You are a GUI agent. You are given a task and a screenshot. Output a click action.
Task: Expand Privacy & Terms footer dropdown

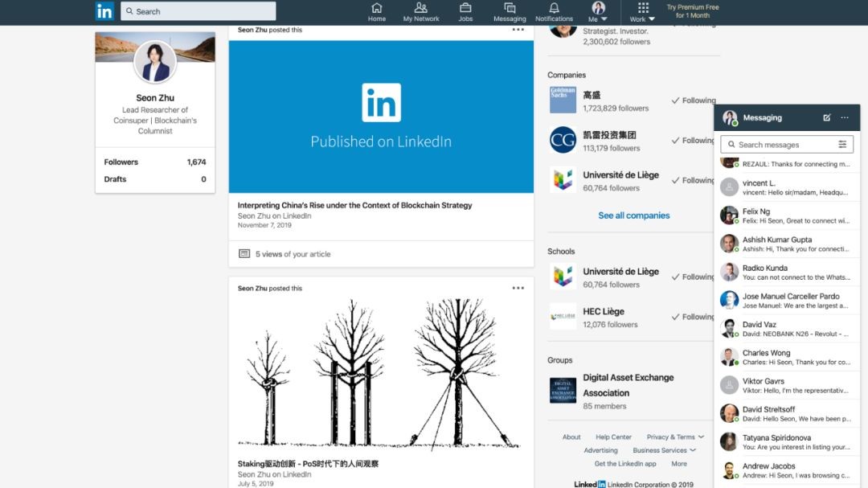pyautogui.click(x=675, y=437)
